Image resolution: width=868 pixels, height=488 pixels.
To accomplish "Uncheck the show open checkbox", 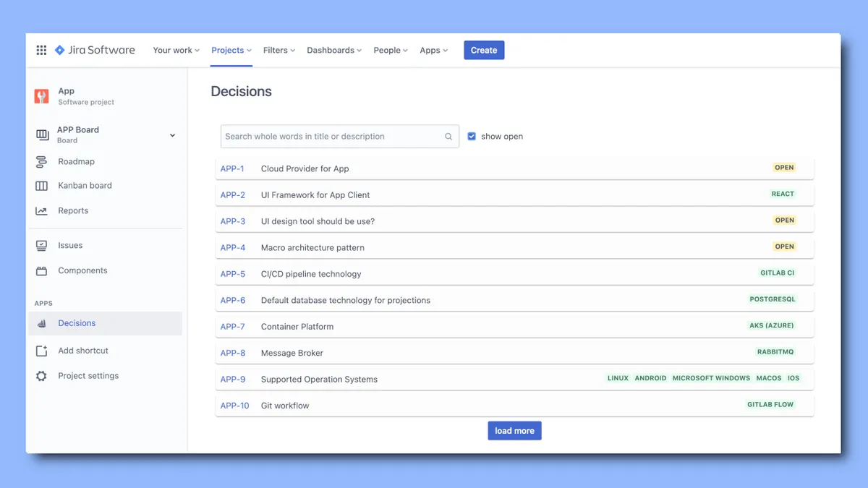I will pos(472,137).
